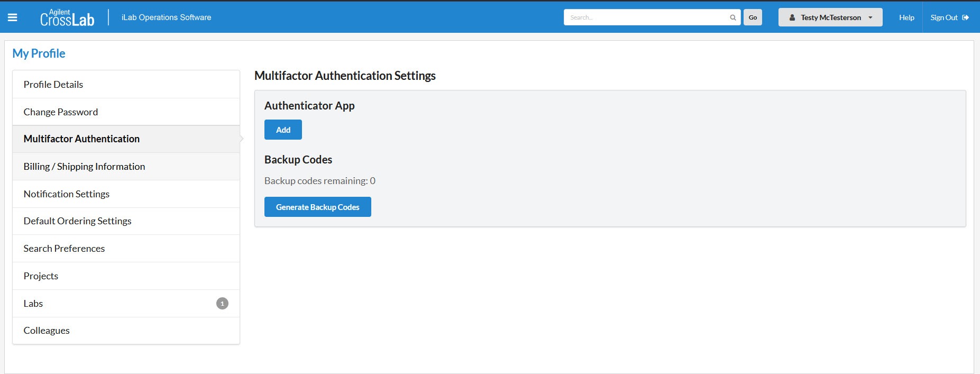Open Search Preferences

click(x=64, y=249)
